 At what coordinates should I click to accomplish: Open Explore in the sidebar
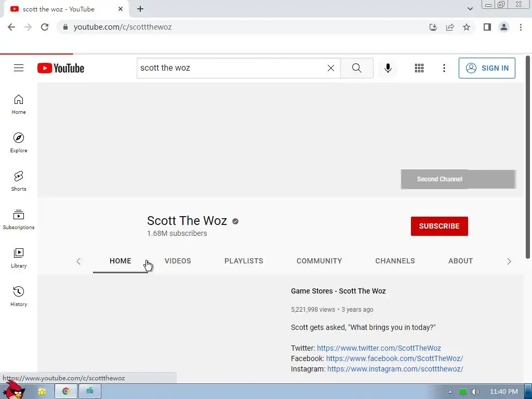click(x=19, y=143)
